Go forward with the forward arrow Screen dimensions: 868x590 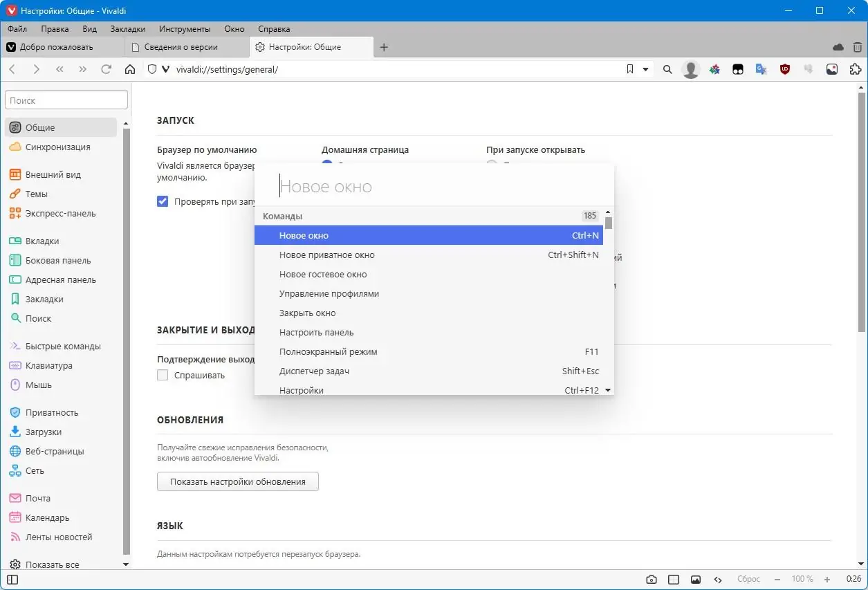[x=36, y=69]
